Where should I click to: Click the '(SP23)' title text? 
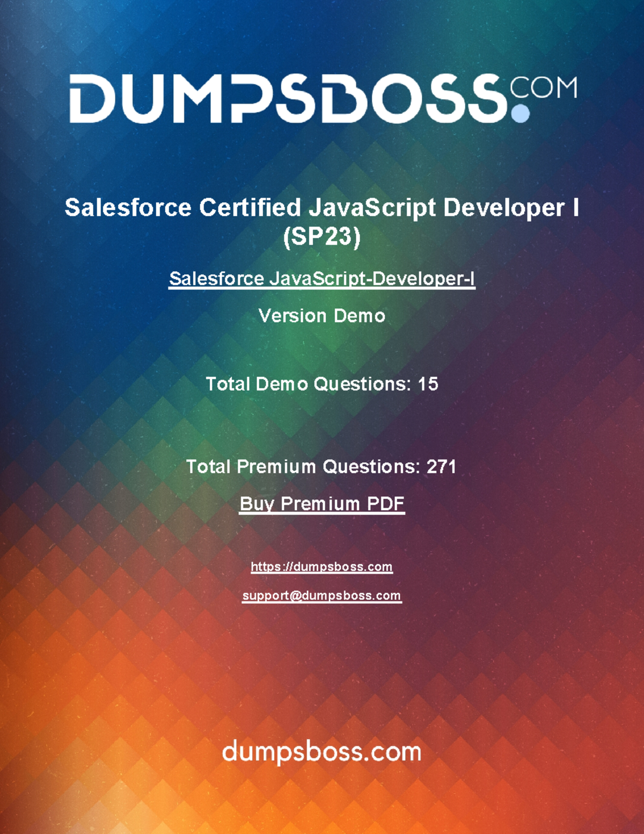coord(322,237)
